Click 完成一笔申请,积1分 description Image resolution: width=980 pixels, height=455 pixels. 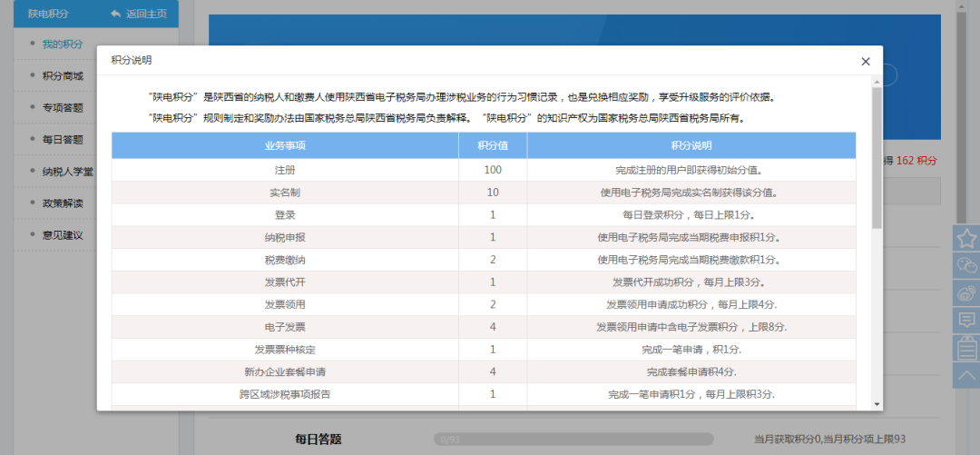point(691,350)
